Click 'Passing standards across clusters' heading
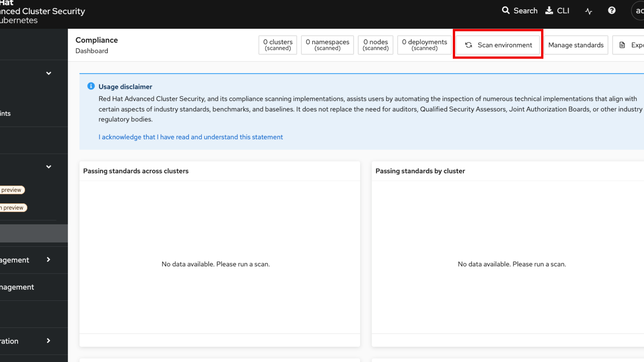 click(x=136, y=171)
